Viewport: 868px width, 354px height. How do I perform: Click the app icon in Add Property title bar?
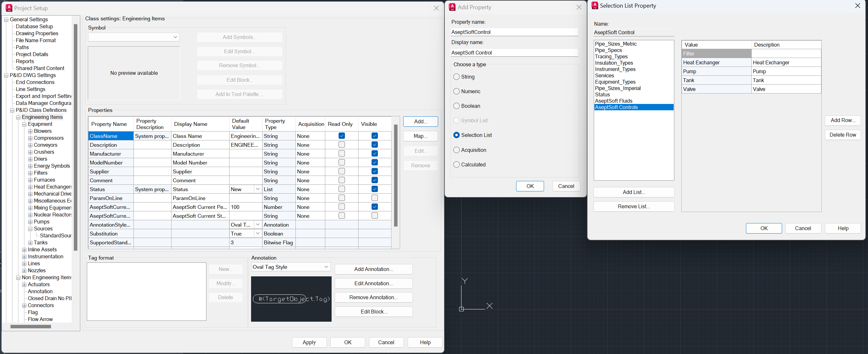click(x=452, y=7)
